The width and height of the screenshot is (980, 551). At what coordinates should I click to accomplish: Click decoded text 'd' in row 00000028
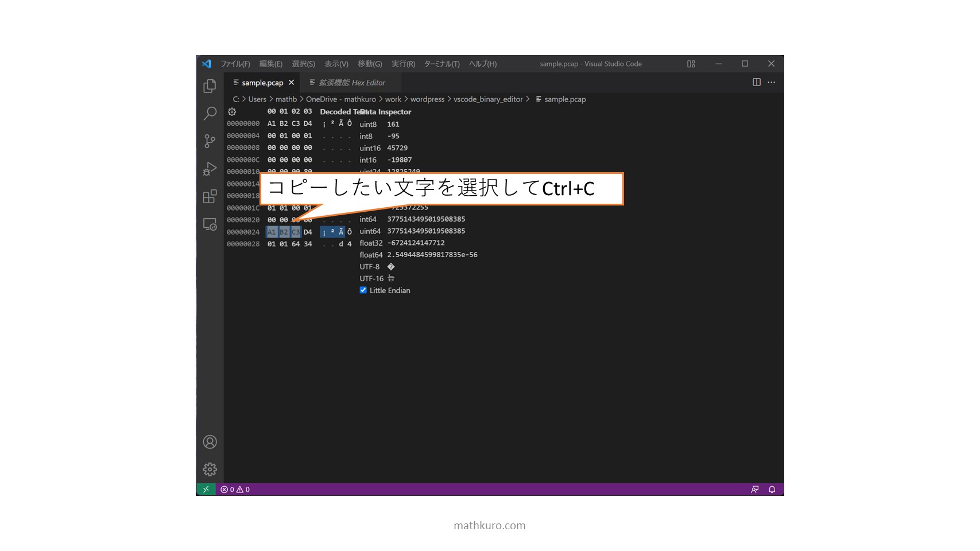[341, 245]
